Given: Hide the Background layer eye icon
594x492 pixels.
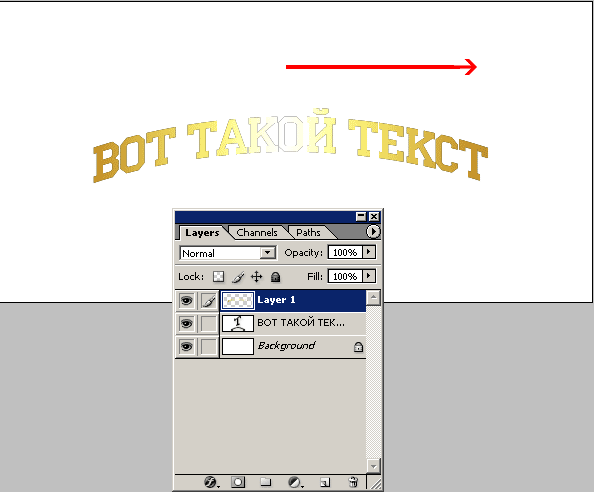Looking at the screenshot, I should click(186, 347).
